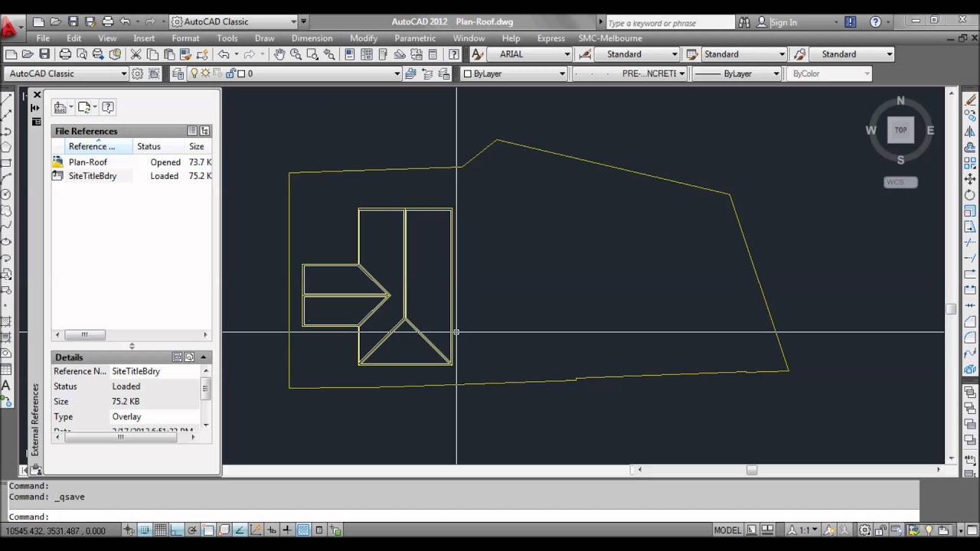The height and width of the screenshot is (551, 980).
Task: Click Attach DWG icon in External References palette
Action: pyautogui.click(x=61, y=107)
